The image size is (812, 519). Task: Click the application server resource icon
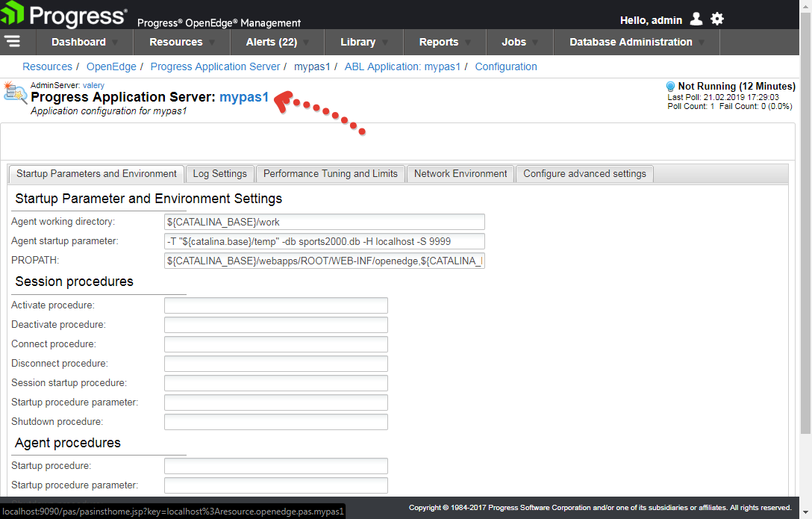pos(16,94)
